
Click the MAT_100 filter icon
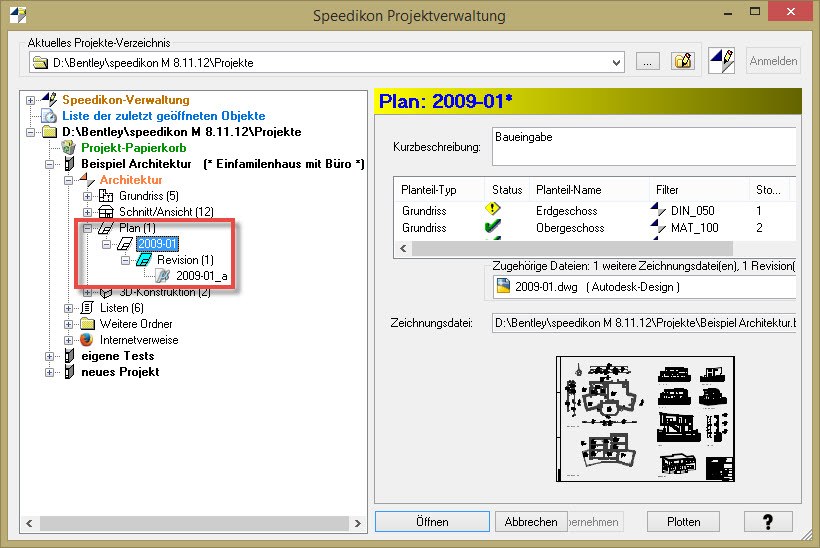tap(658, 227)
